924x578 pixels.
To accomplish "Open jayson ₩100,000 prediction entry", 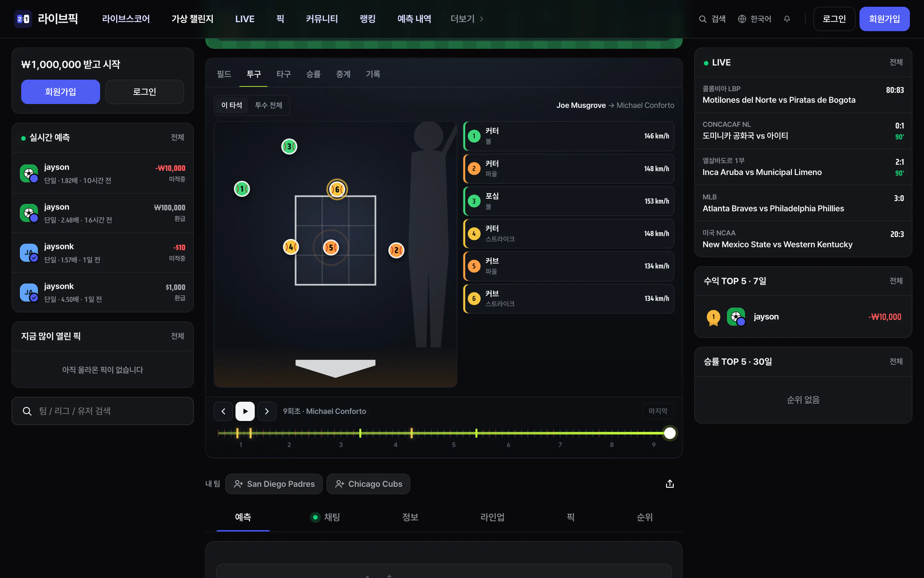I will click(103, 213).
